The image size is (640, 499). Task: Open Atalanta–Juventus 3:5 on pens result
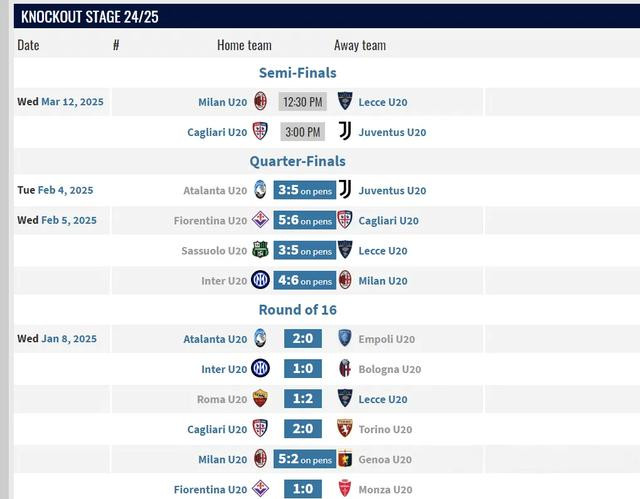pos(304,190)
